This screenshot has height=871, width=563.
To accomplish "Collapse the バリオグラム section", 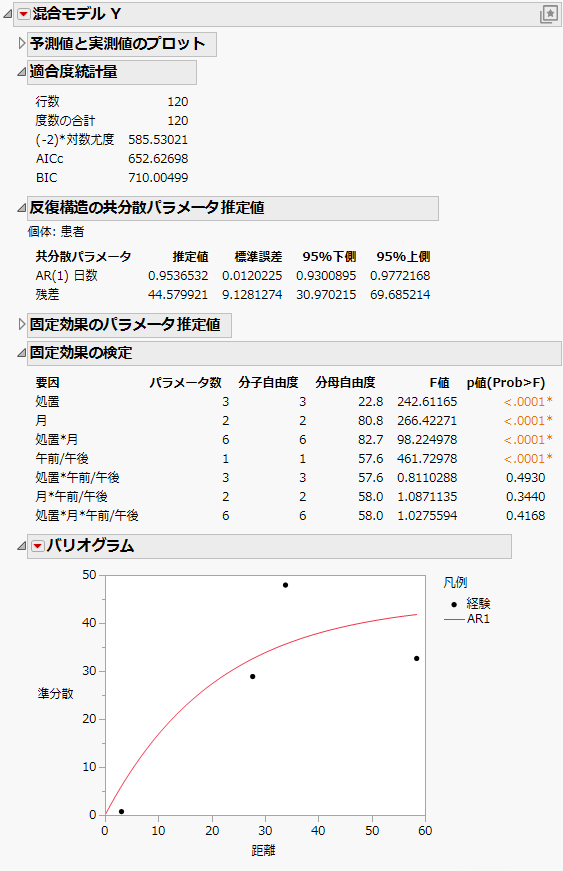I will click(x=21, y=547).
